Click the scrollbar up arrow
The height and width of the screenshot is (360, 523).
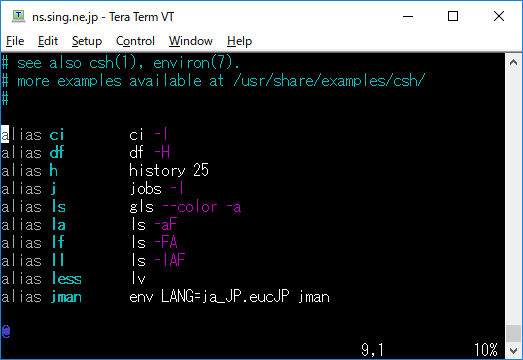point(514,62)
